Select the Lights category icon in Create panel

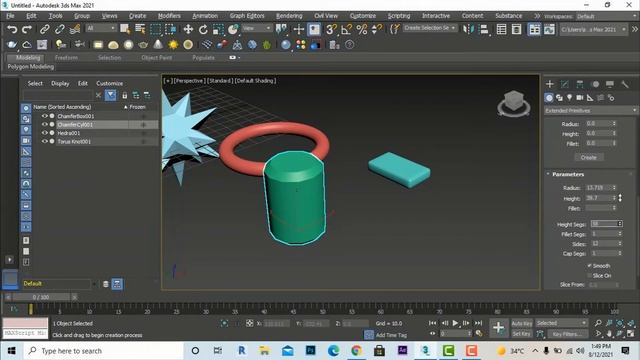pyautogui.click(x=569, y=98)
